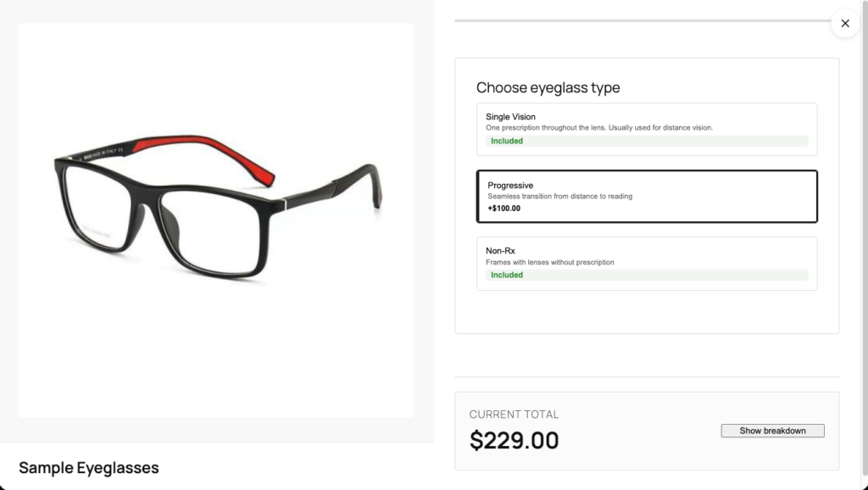The width and height of the screenshot is (868, 490).
Task: Click the eyeglasses product photo
Action: pyautogui.click(x=214, y=220)
